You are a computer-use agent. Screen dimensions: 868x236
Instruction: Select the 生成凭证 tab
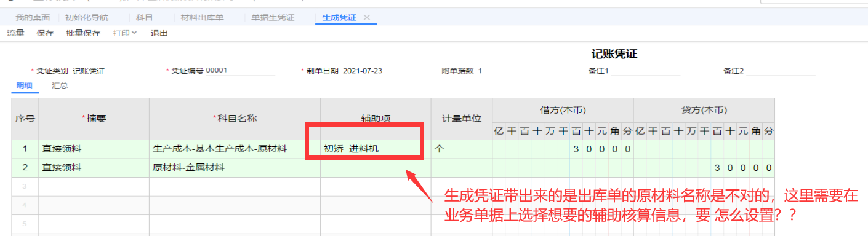point(339,17)
